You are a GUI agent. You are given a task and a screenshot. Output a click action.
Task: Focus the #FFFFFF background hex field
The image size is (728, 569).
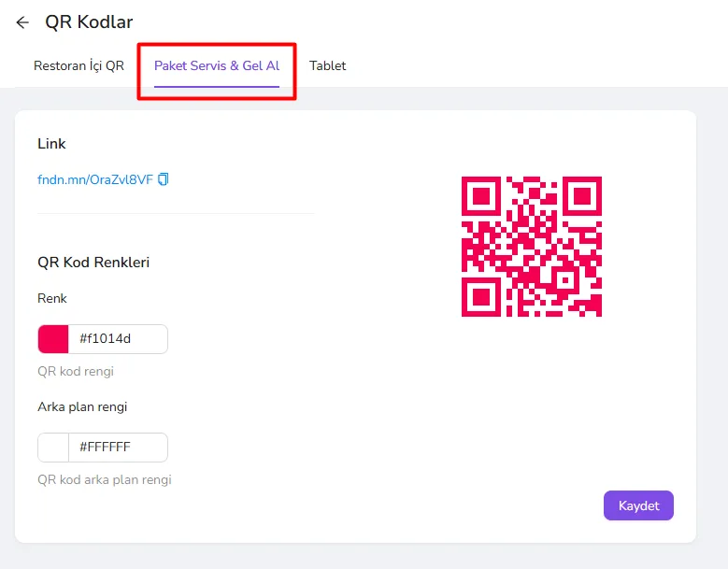(x=118, y=448)
